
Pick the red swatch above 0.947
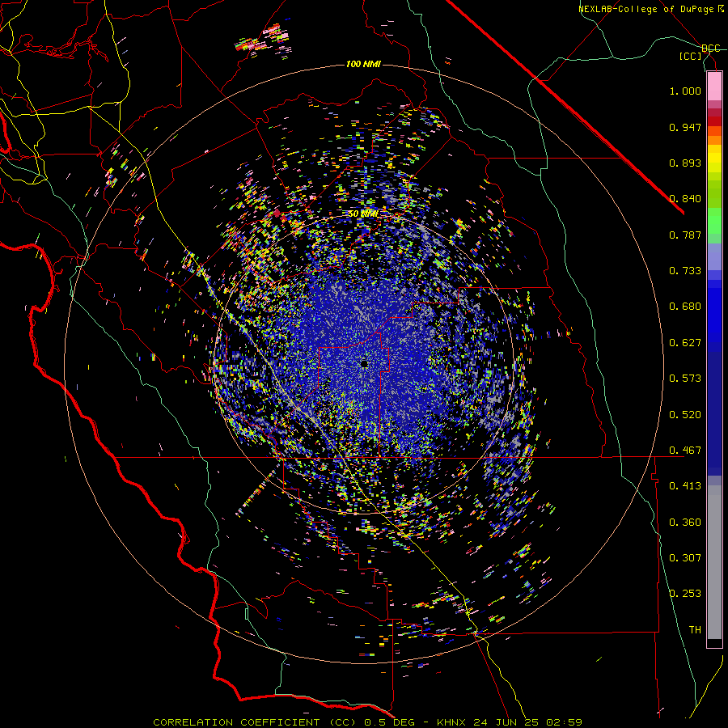[x=714, y=121]
